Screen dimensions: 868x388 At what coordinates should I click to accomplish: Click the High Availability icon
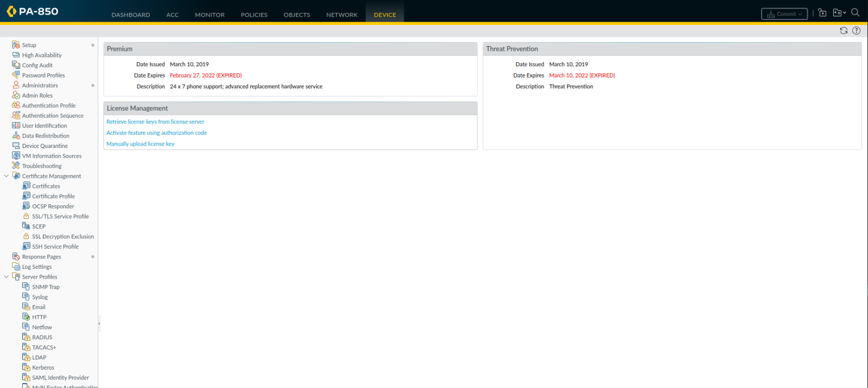tap(16, 55)
